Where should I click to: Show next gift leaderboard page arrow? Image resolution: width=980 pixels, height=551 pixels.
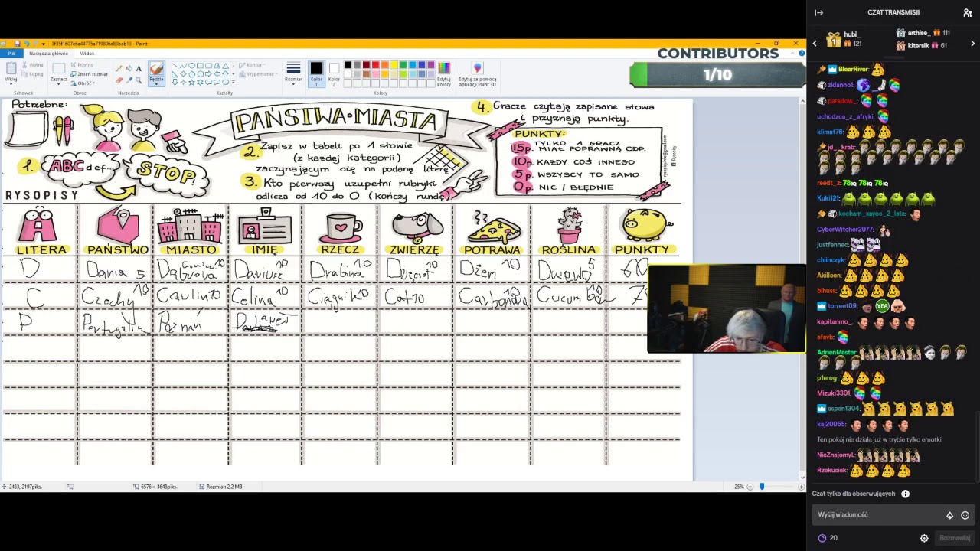point(972,44)
